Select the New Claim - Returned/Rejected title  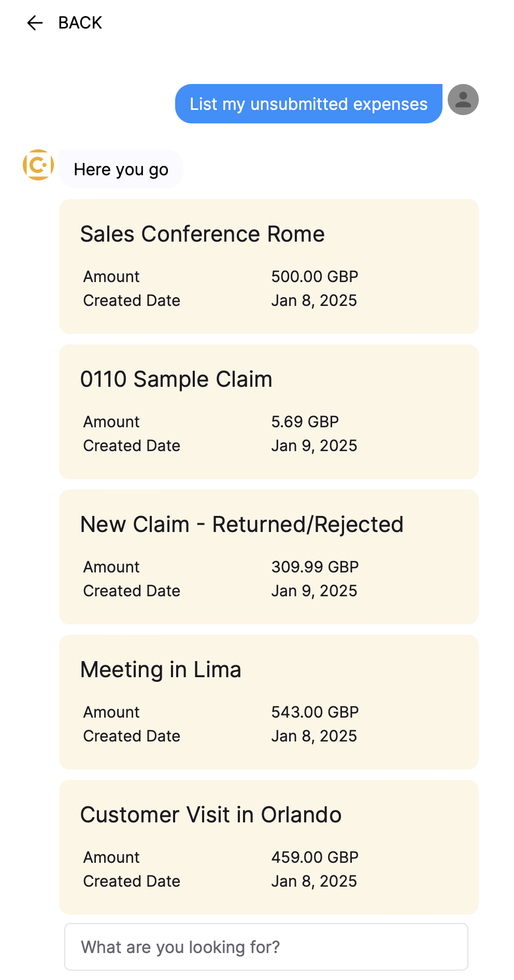(x=242, y=524)
